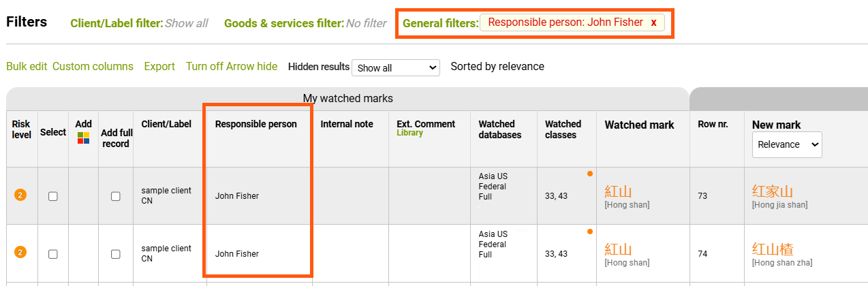Check Add full record box for row 74
868x286 pixels.
tap(116, 254)
